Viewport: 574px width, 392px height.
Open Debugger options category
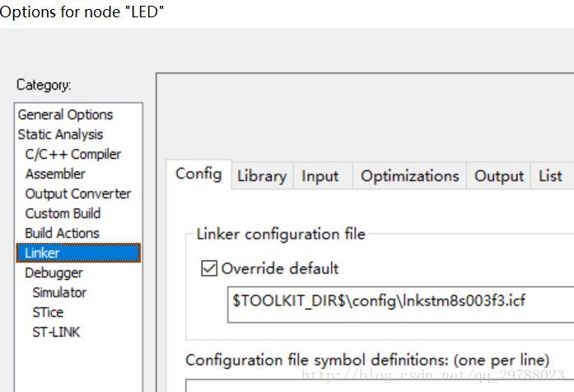pos(54,273)
